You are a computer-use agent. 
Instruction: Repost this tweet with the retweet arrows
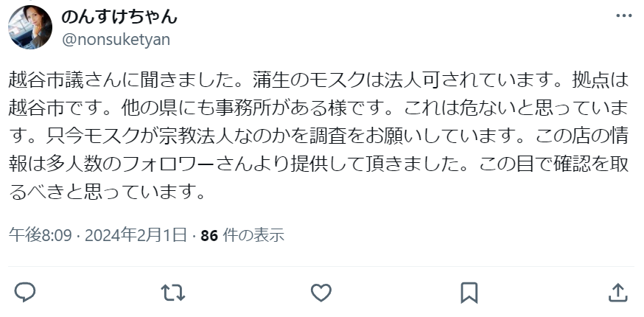pyautogui.click(x=173, y=293)
